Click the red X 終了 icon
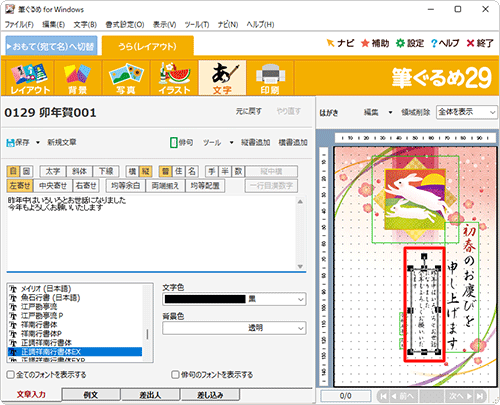Screen dimensions: 500x405 tap(470, 43)
